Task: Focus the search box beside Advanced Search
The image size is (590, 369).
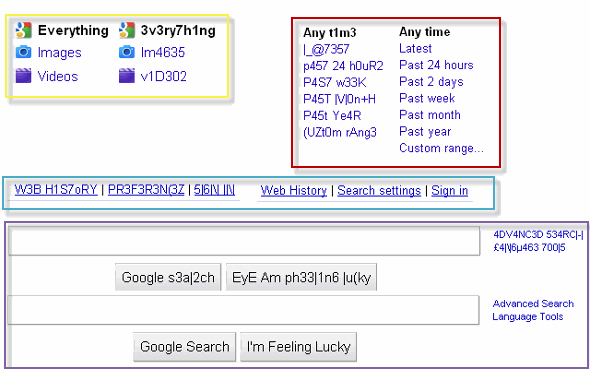Action: pyautogui.click(x=243, y=310)
